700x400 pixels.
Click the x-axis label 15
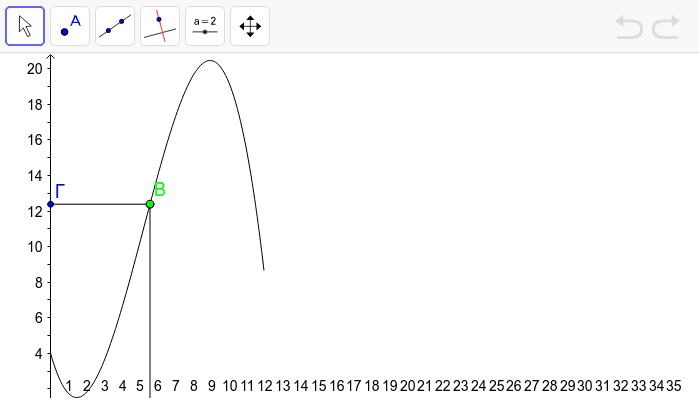coord(319,386)
